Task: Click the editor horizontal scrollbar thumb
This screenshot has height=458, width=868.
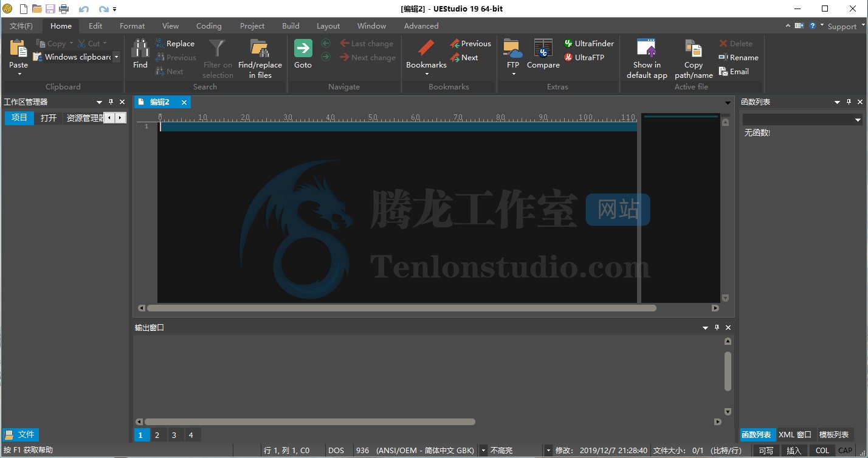Action: [x=401, y=308]
